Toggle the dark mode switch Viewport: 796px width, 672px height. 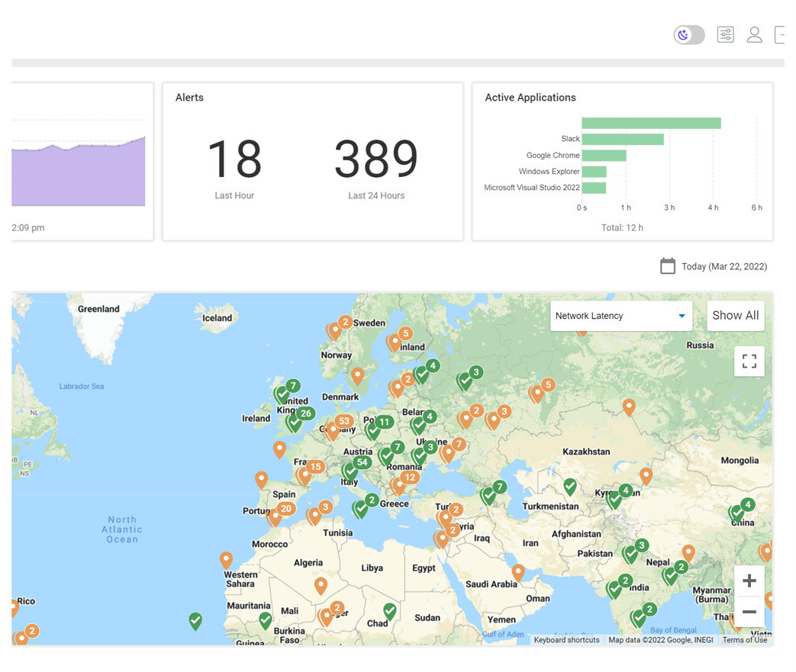tap(688, 35)
